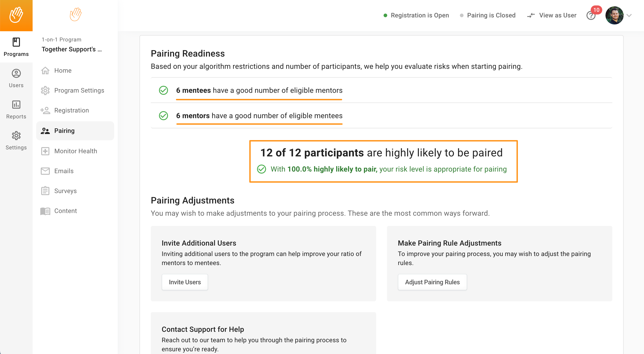Image resolution: width=644 pixels, height=354 pixels.
Task: Click the help question mark icon
Action: click(x=591, y=16)
